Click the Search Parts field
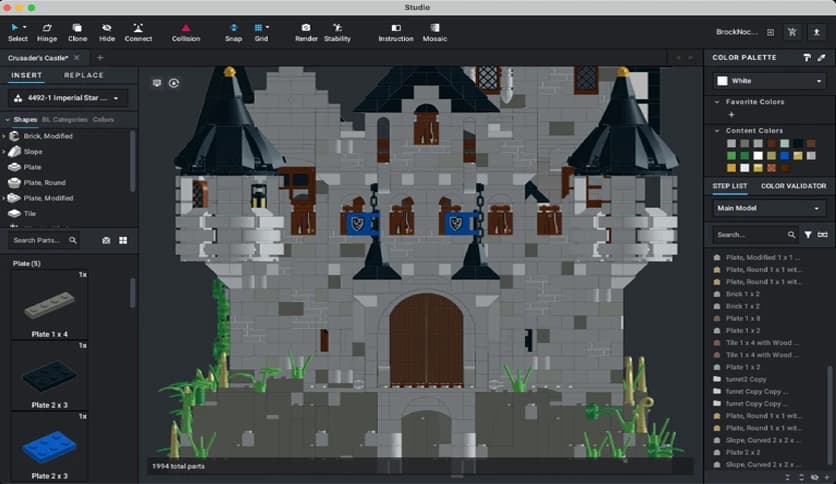The height and width of the screenshot is (484, 836). (x=39, y=241)
